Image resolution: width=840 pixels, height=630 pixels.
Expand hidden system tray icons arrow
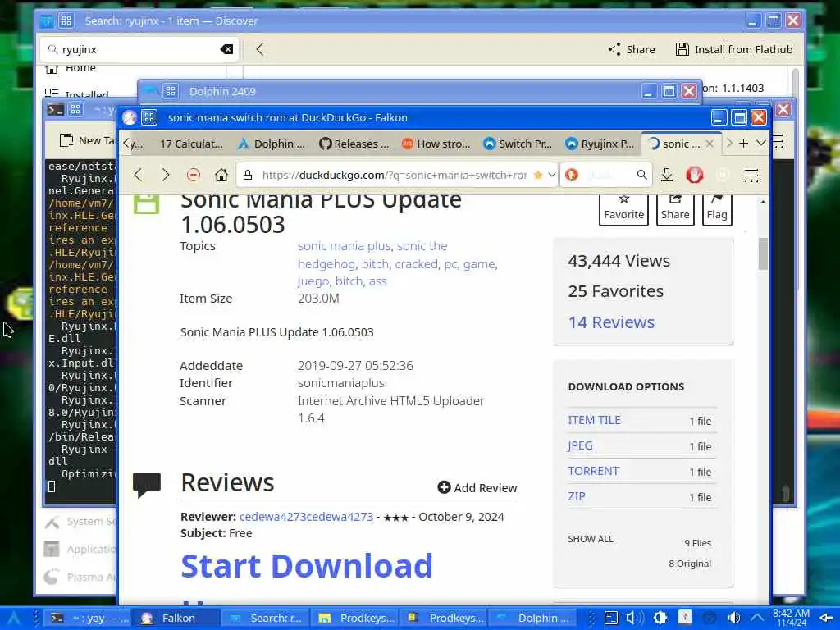click(757, 618)
